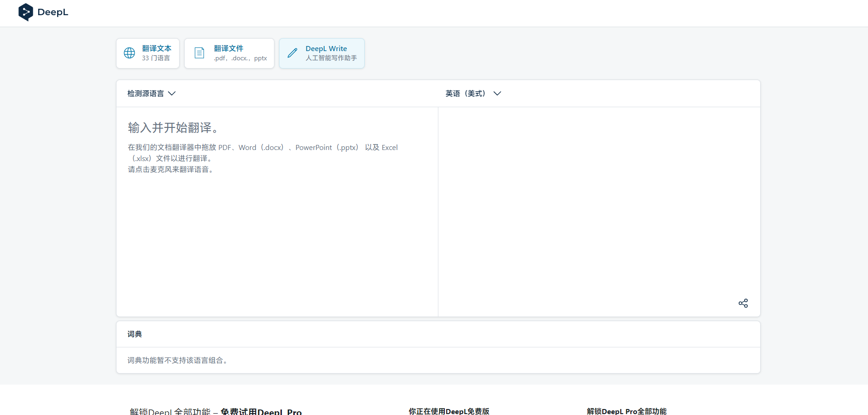Switch to the 翻译文件 tab

tap(229, 53)
